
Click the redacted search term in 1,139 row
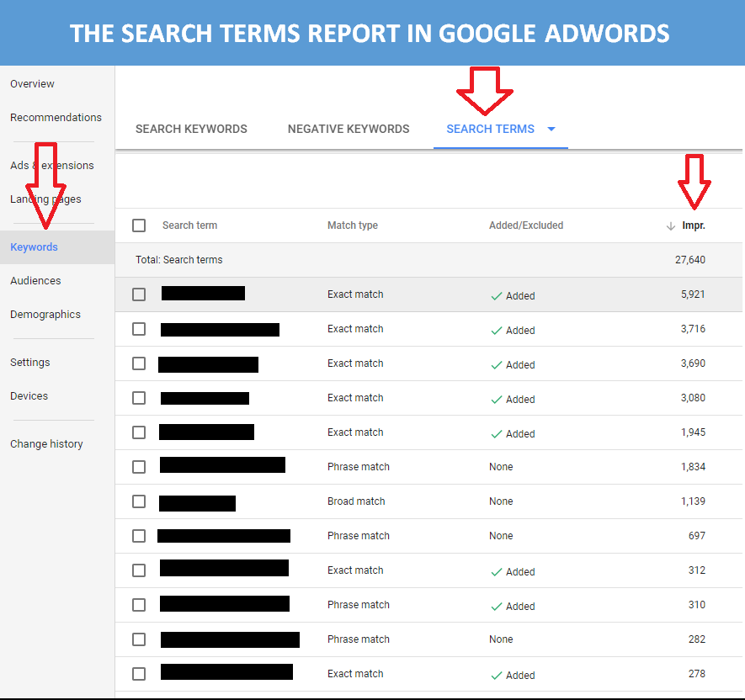coord(197,503)
